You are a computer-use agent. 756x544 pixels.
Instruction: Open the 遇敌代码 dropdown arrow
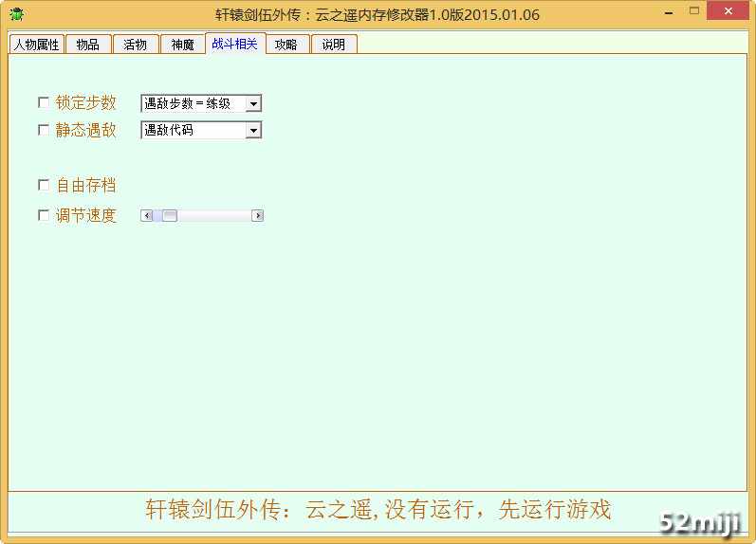(253, 131)
